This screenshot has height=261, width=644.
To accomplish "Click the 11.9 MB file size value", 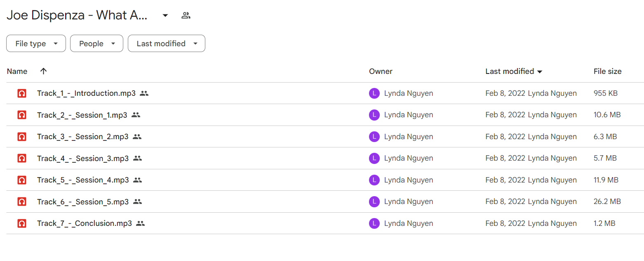I will point(606,180).
